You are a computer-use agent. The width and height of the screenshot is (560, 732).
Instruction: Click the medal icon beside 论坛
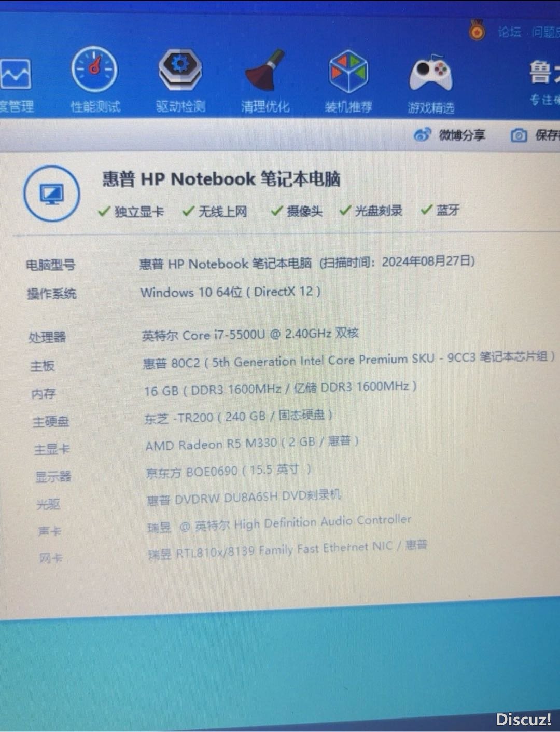477,31
